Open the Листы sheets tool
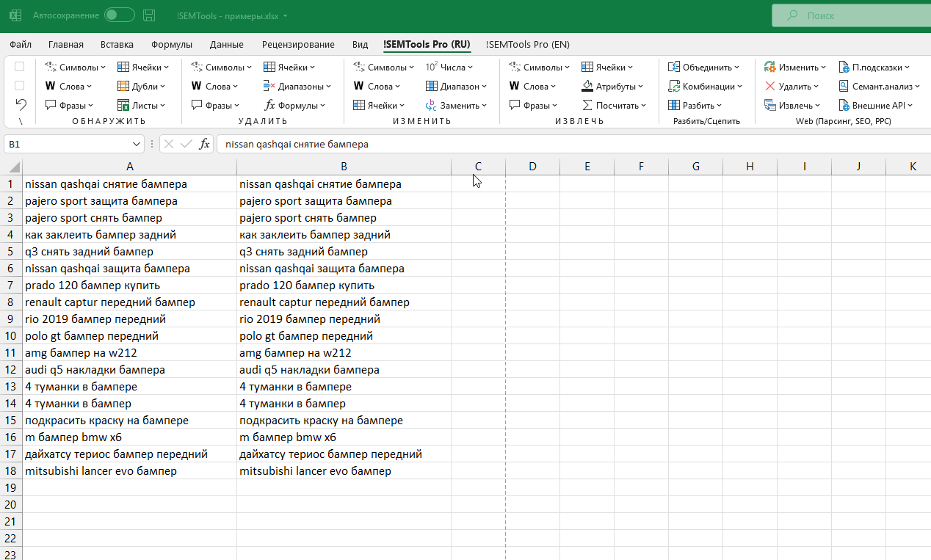Image resolution: width=931 pixels, height=560 pixels. [142, 105]
